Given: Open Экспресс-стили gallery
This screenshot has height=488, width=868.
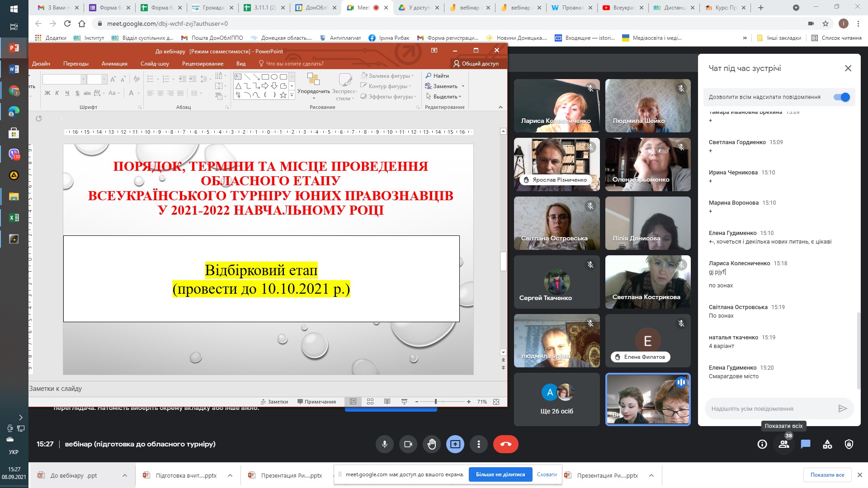Looking at the screenshot, I should tap(344, 86).
